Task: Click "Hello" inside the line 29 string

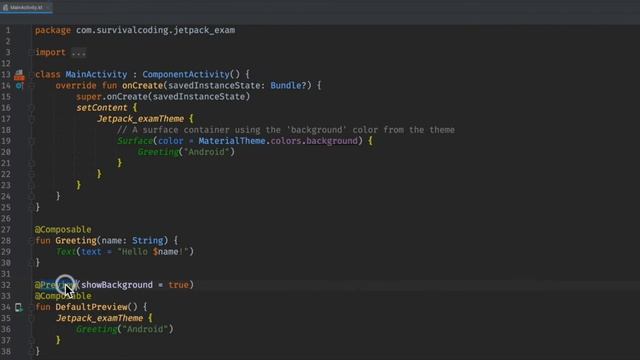Action: click(x=135, y=252)
